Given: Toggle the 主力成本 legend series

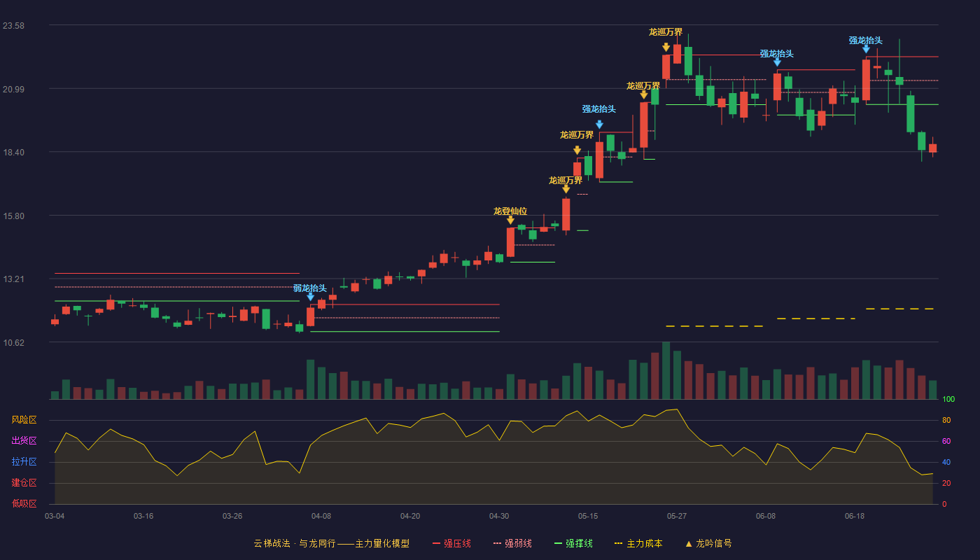Looking at the screenshot, I should click(638, 543).
